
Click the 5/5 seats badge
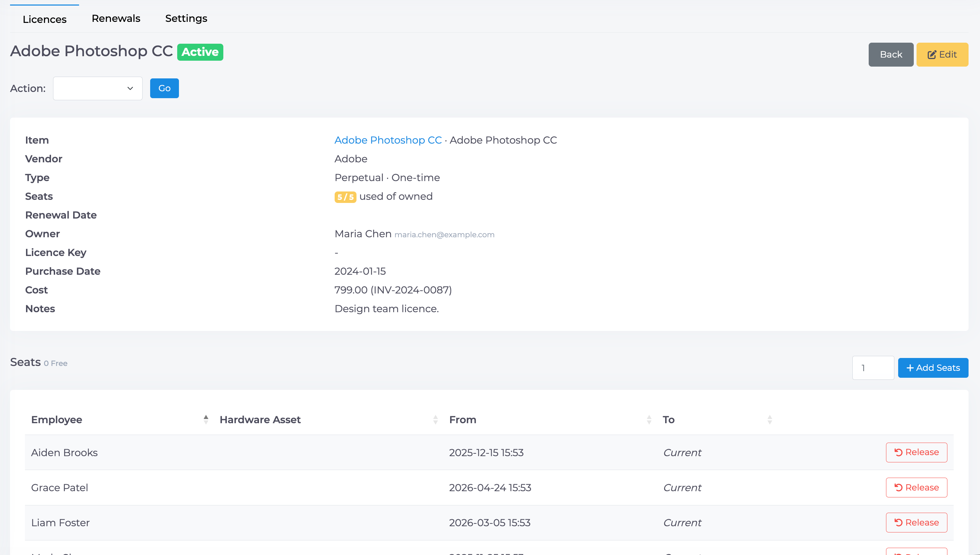click(x=345, y=197)
